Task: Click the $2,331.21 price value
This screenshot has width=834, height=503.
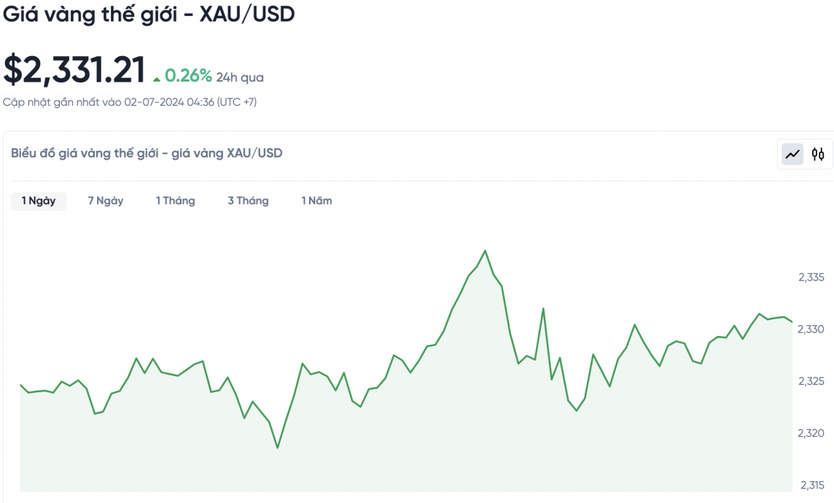Action: (74, 70)
